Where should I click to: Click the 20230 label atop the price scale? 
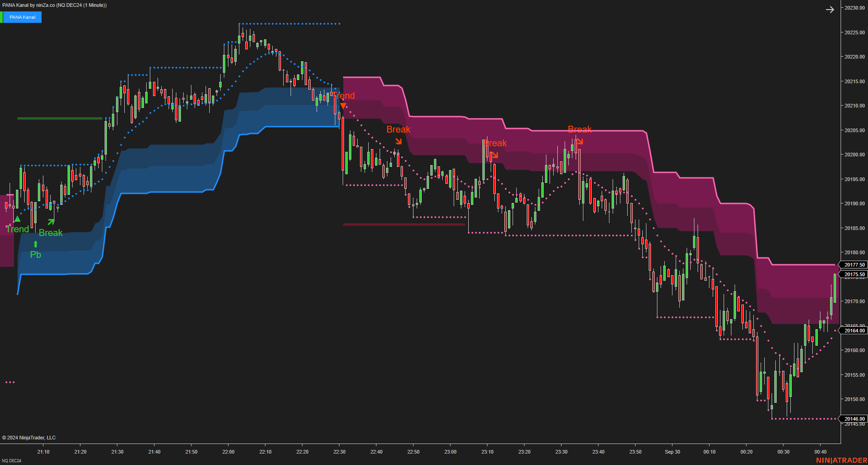(853, 7)
